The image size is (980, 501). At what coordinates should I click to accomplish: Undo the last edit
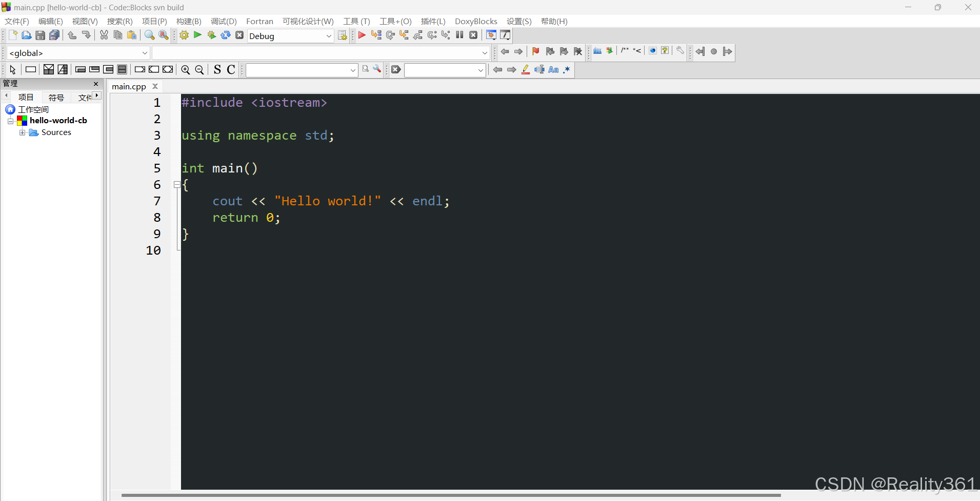(72, 35)
